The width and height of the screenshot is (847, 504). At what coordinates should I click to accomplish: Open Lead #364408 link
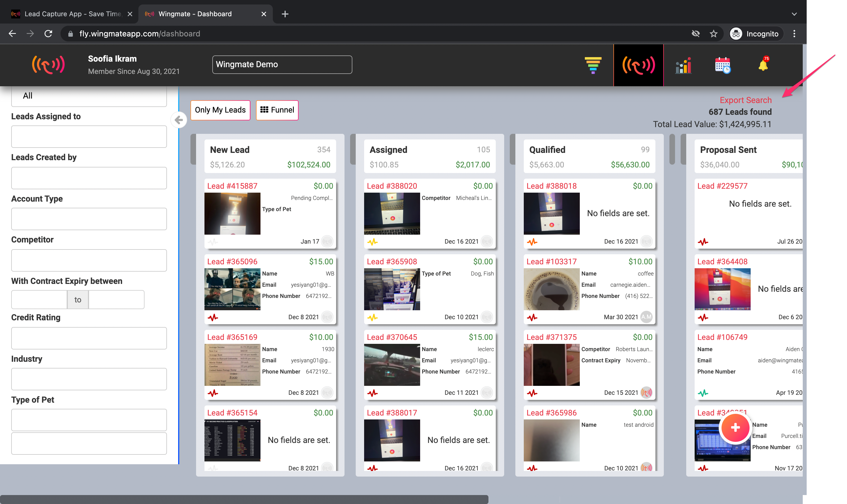point(723,262)
